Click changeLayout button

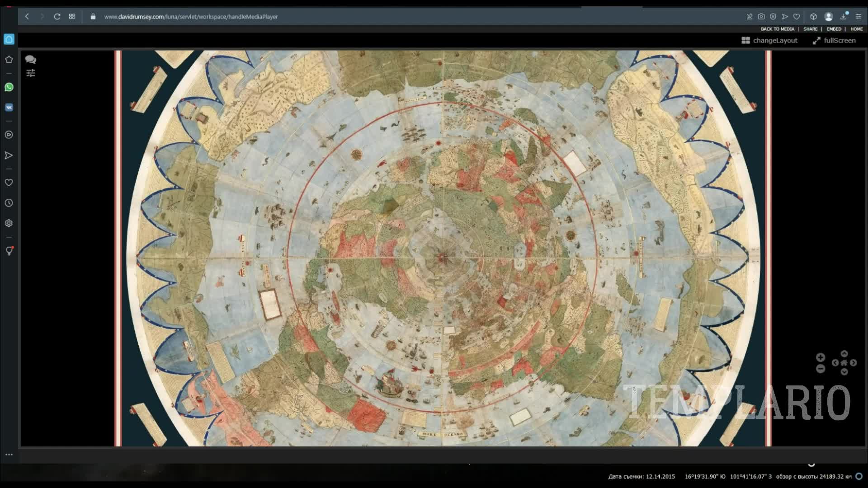[769, 41]
